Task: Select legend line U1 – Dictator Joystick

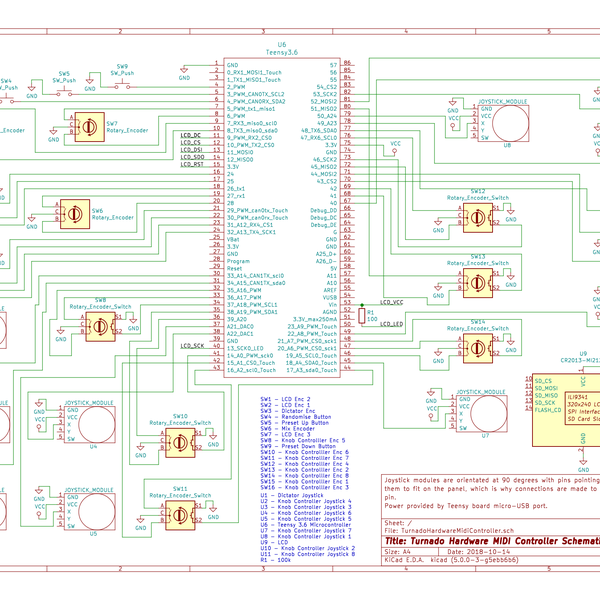Action: pyautogui.click(x=292, y=495)
